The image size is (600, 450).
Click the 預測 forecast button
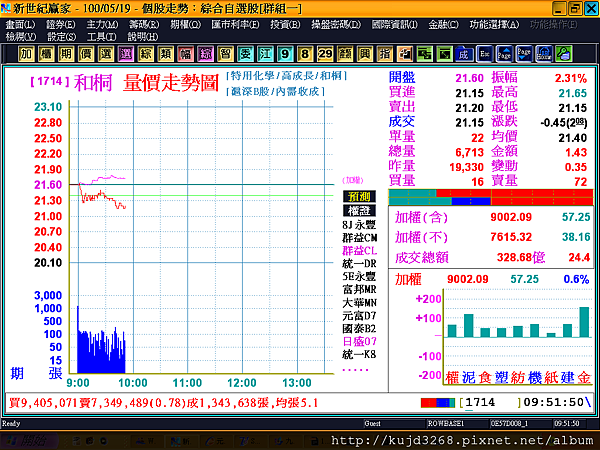point(359,197)
